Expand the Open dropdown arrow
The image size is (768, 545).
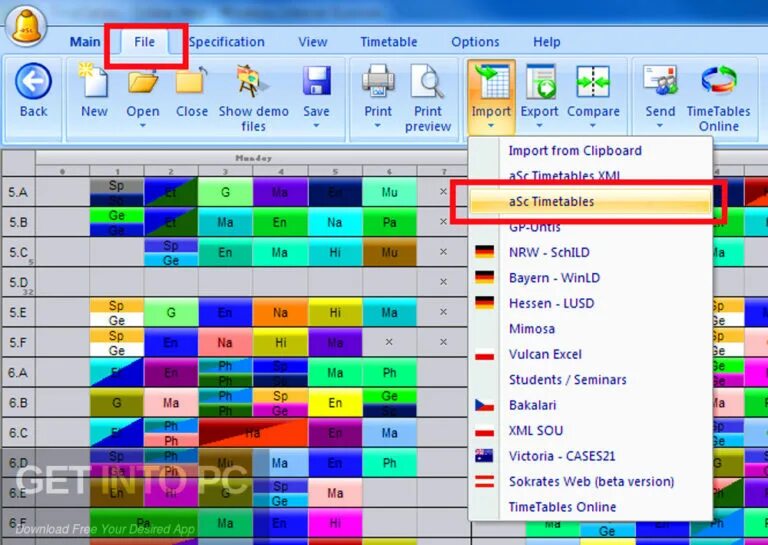point(143,126)
